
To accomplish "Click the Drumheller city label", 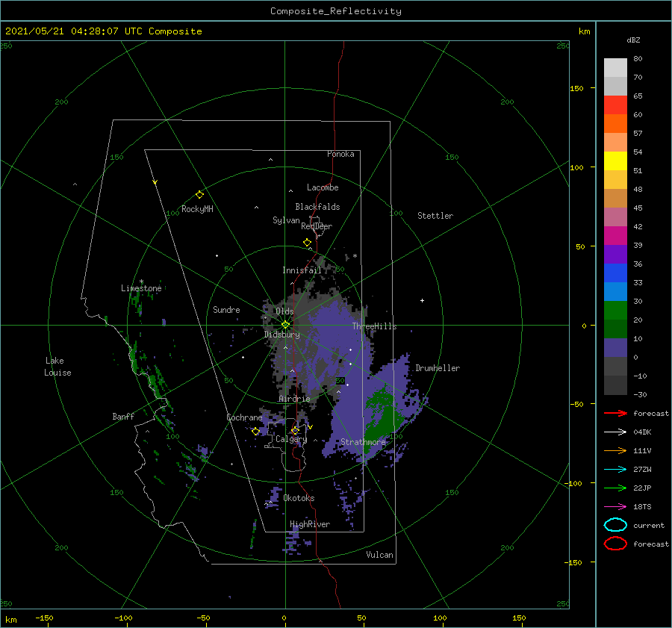I will click(x=438, y=368).
